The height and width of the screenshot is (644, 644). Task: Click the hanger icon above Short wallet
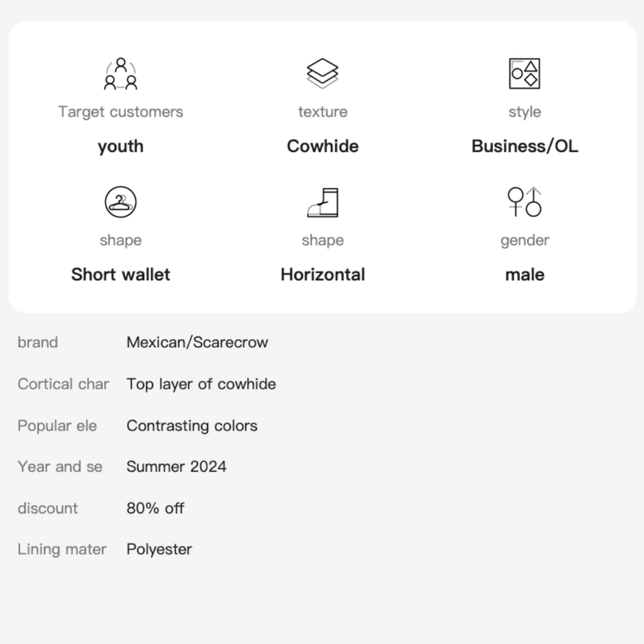[121, 202]
